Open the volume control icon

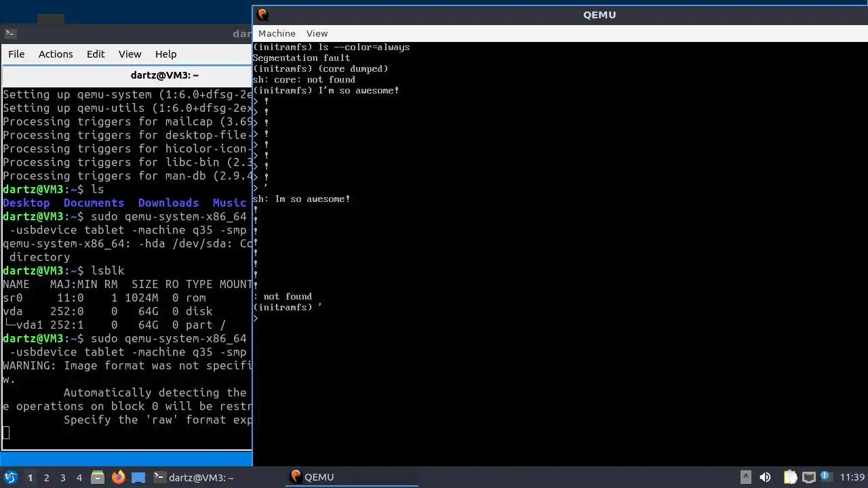click(765, 477)
